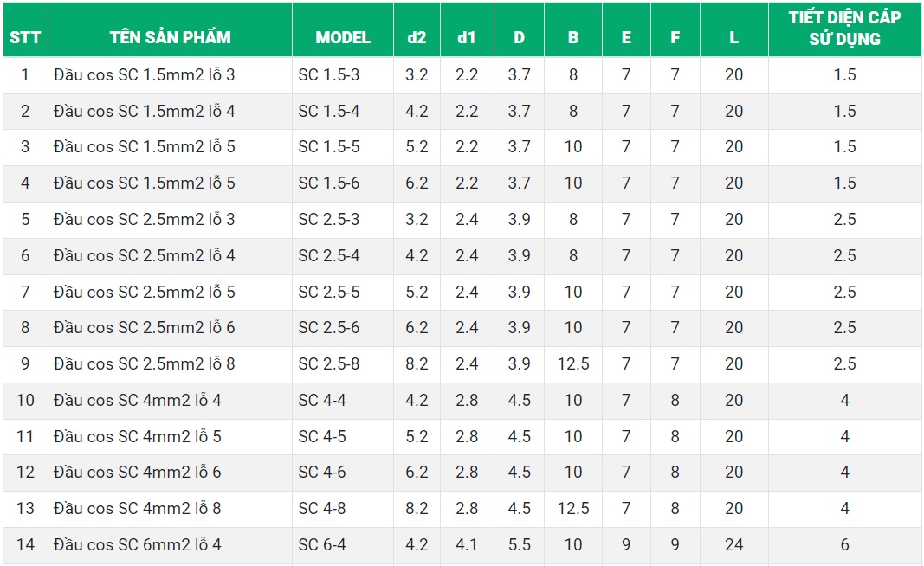The height and width of the screenshot is (566, 924).
Task: Click the SC 6-4 model cell
Action: [321, 545]
